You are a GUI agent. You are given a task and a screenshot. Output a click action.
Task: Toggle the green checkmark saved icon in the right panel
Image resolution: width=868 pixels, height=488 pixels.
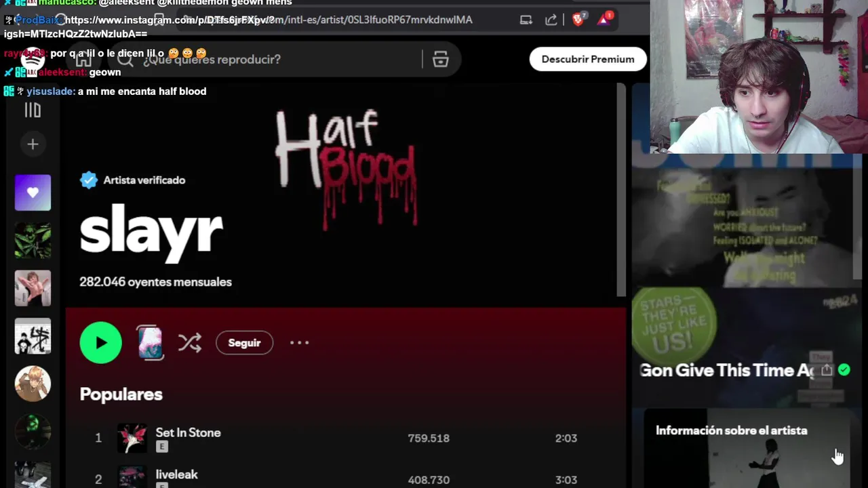(x=844, y=370)
